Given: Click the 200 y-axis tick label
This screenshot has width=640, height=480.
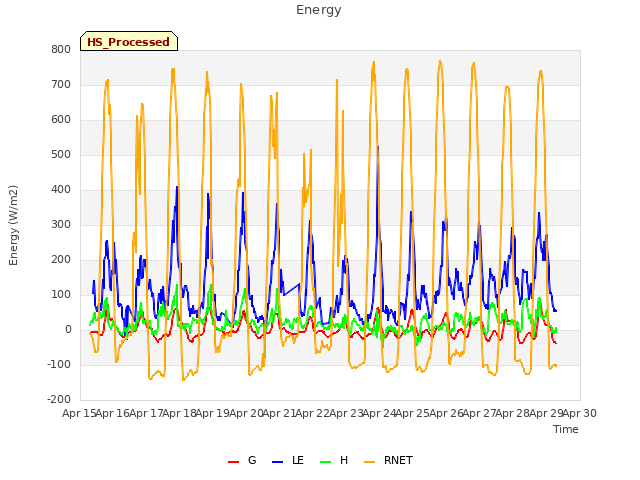Looking at the screenshot, I should (x=61, y=260).
